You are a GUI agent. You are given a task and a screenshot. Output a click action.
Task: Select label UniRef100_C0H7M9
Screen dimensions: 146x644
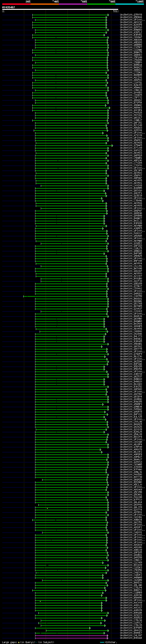tap(131, 296)
